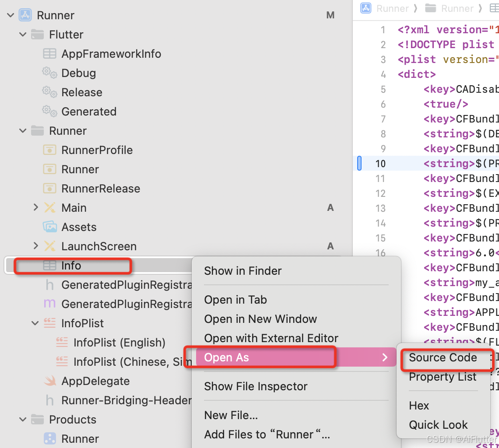Click the GeneratedPluginRegistrant header h icon

(49, 285)
